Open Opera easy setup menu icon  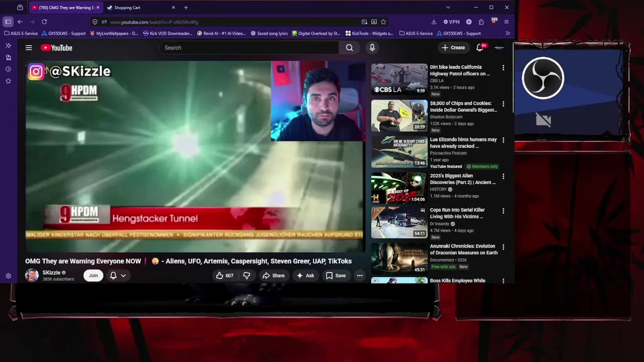coord(506,22)
